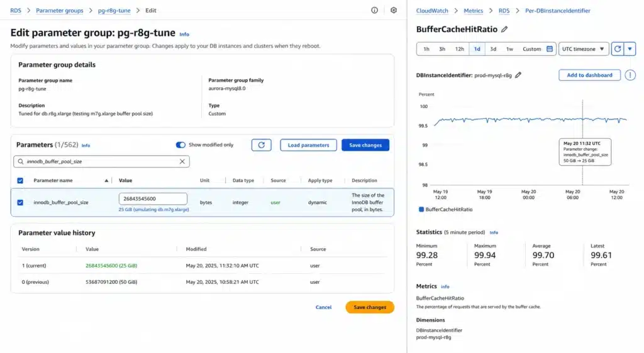
Task: Click the Apply type column header
Action: (320, 180)
